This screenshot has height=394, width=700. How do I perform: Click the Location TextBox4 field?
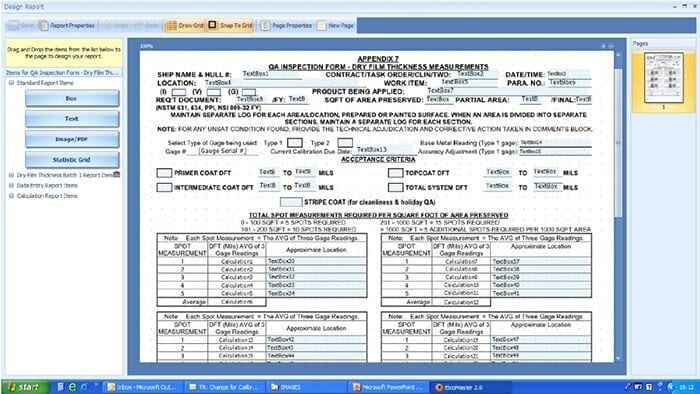pos(280,83)
